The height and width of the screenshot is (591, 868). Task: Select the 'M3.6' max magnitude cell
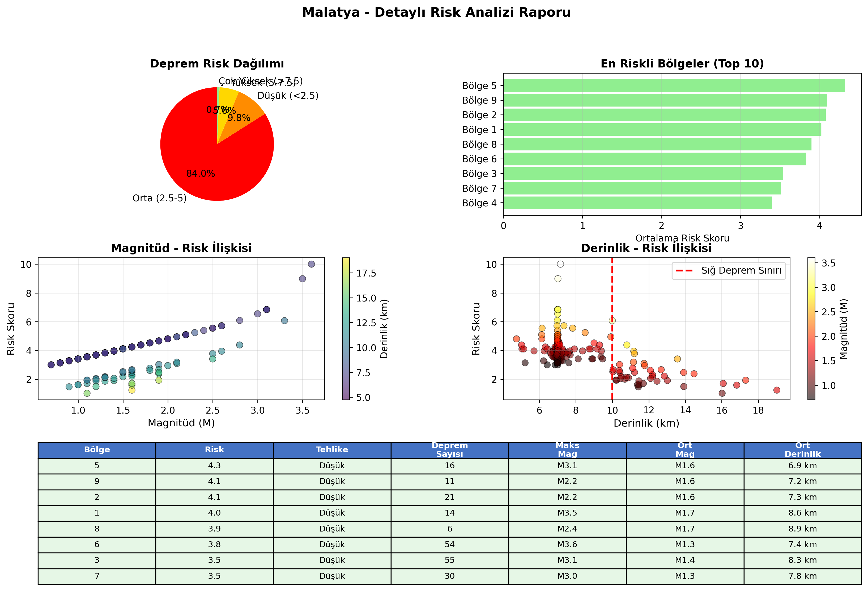tap(567, 545)
